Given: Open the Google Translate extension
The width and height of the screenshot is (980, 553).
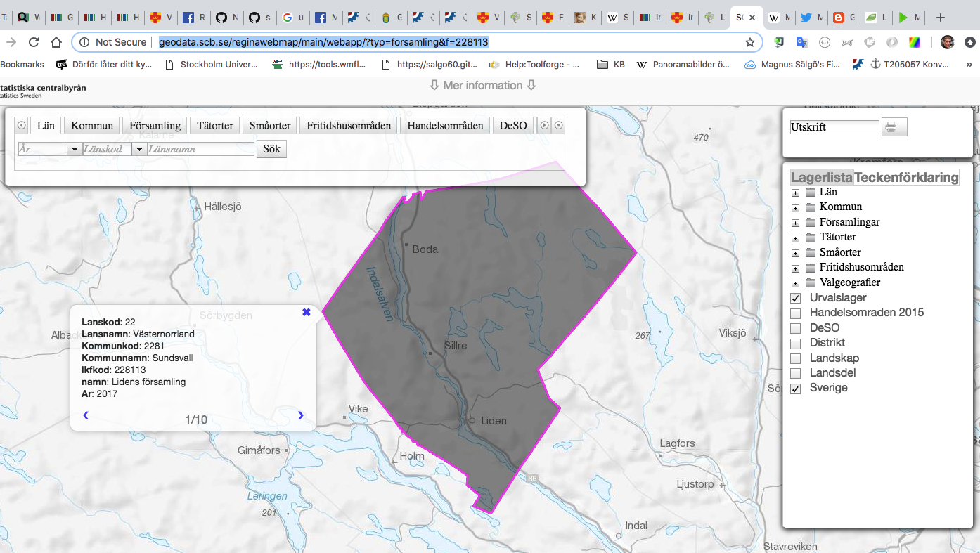Looking at the screenshot, I should point(801,42).
